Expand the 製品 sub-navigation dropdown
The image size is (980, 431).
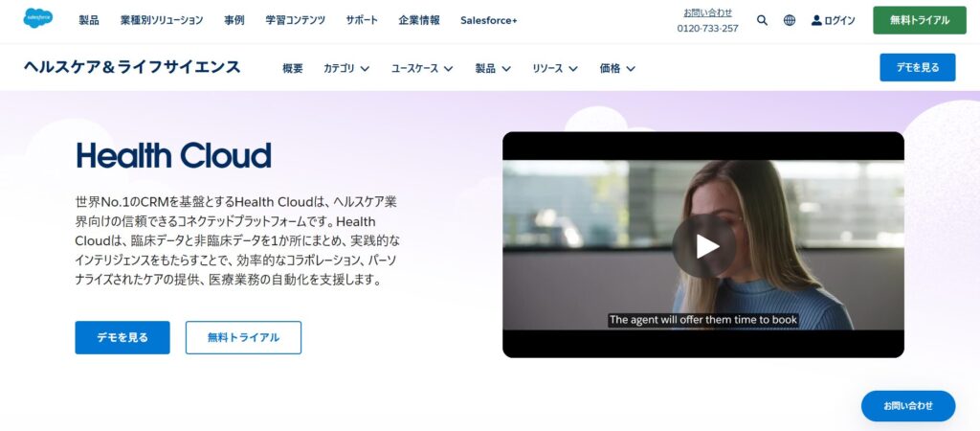pos(493,68)
